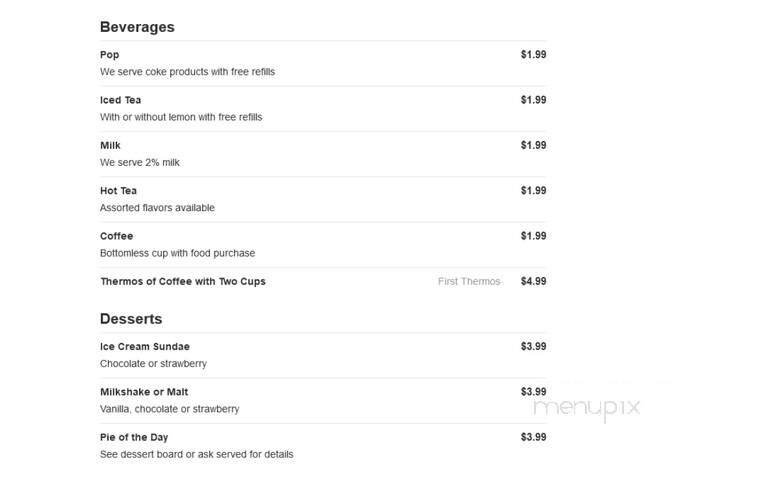Click the Milk item name
Screen dimensions: 766x490
coord(110,146)
